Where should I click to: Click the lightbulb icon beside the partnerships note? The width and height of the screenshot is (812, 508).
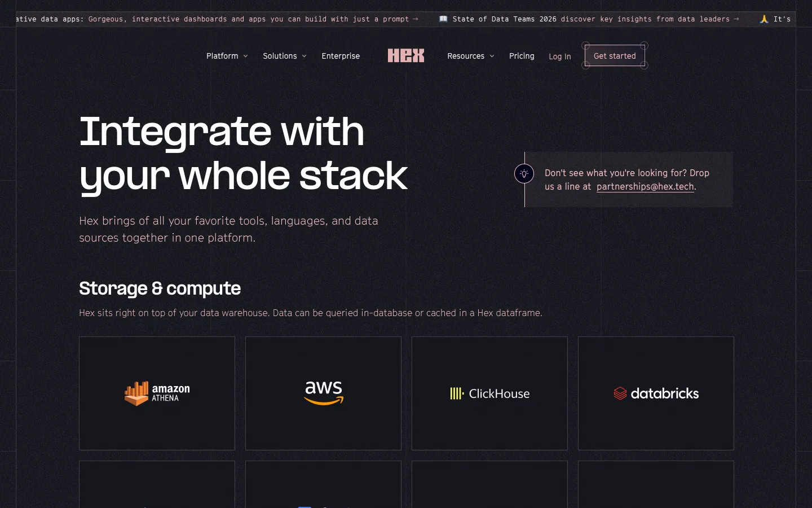click(x=524, y=173)
